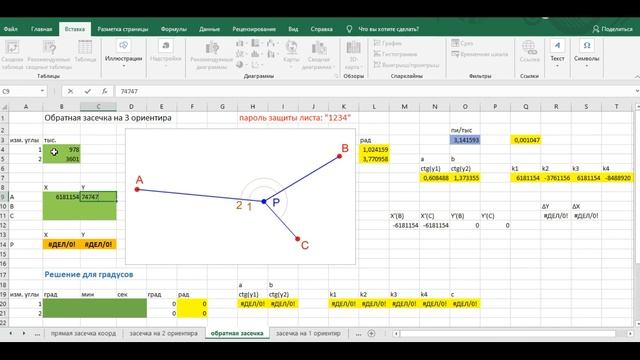Insert a waterfall chart icon
This screenshot has width=640, height=360.
click(271, 44)
